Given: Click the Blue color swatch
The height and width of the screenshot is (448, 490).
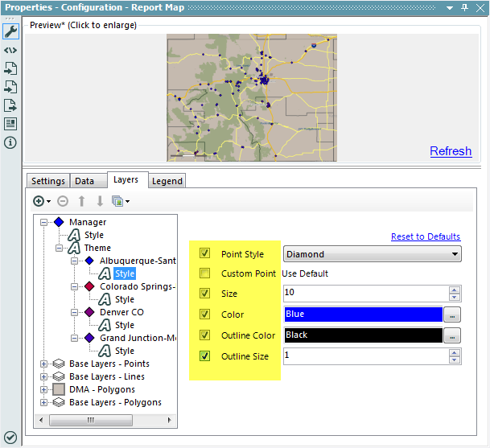Looking at the screenshot, I should click(364, 314).
